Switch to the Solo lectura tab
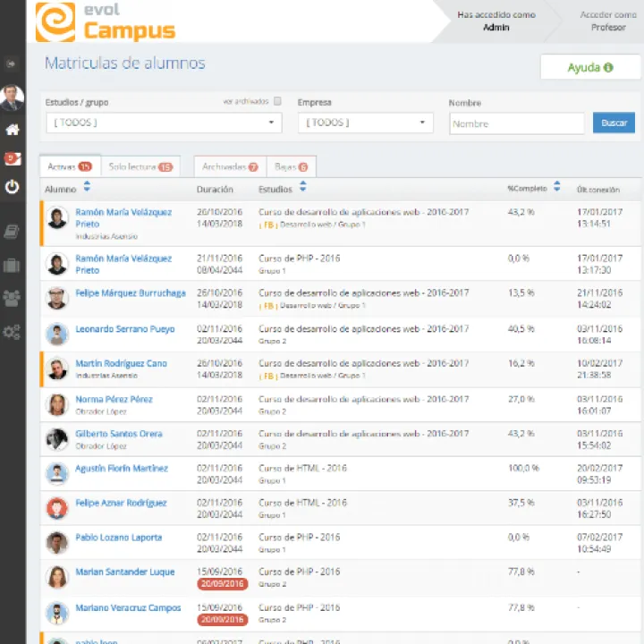Image resolution: width=644 pixels, height=644 pixels. point(140,166)
